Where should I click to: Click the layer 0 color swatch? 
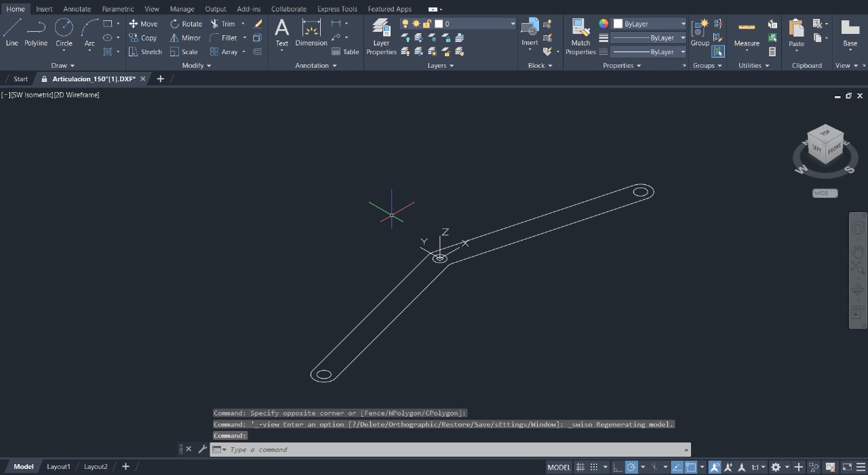click(x=439, y=24)
